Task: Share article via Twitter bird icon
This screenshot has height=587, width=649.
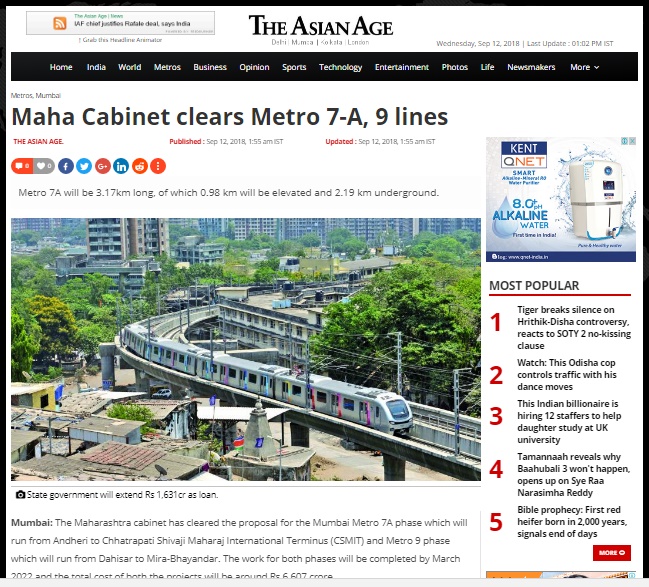Action: pos(84,166)
